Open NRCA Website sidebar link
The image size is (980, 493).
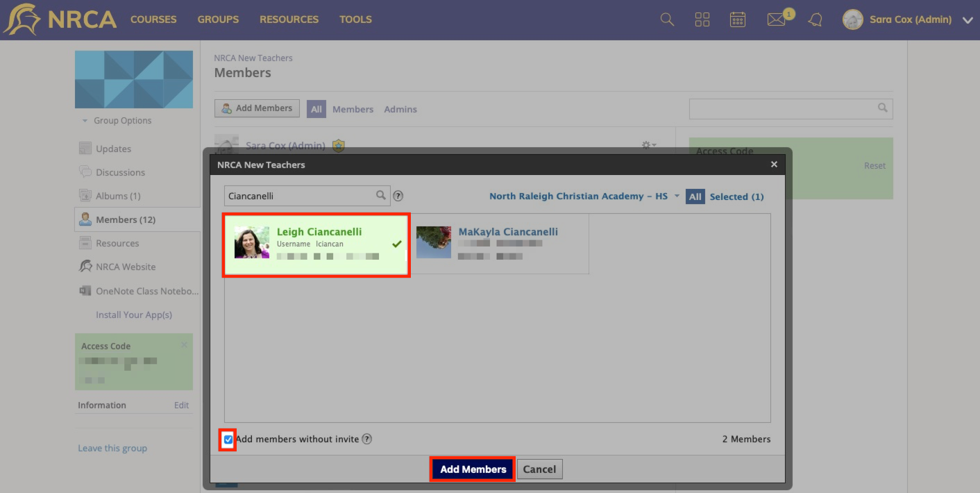126,267
